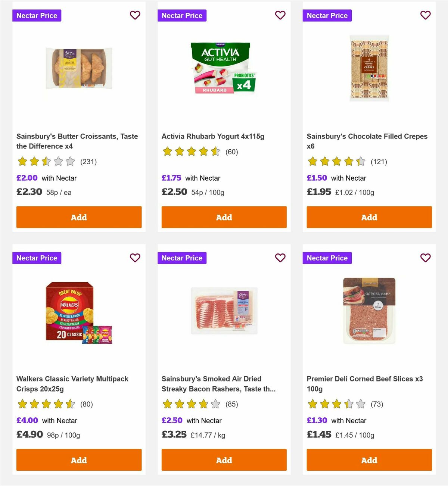Add Walkers Classic Variety Multipack to basket

[79, 460]
